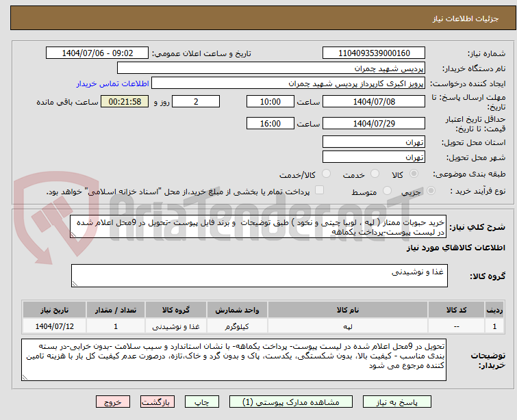
Task: Click the گروه کالا column header
Action: [x=176, y=310]
